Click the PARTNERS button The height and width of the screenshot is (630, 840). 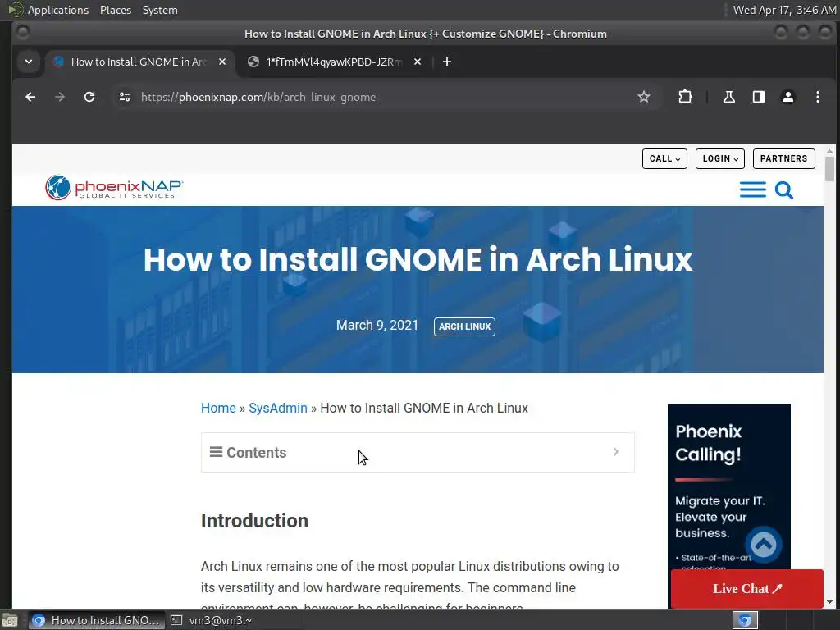coord(783,158)
